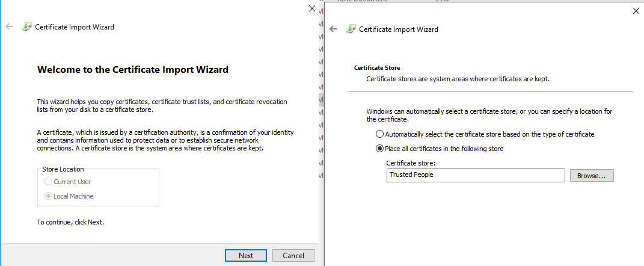Click the Certificate store: field label
The height and width of the screenshot is (266, 644).
point(410,163)
